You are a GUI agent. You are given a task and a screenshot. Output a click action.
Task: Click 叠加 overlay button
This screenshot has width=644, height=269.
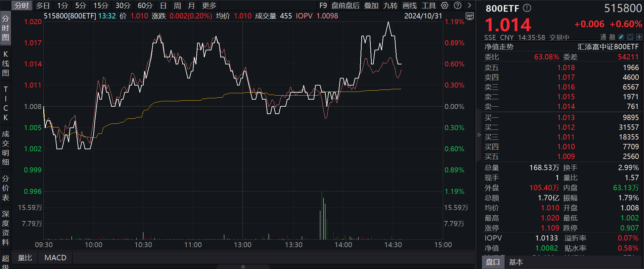pos(371,5)
